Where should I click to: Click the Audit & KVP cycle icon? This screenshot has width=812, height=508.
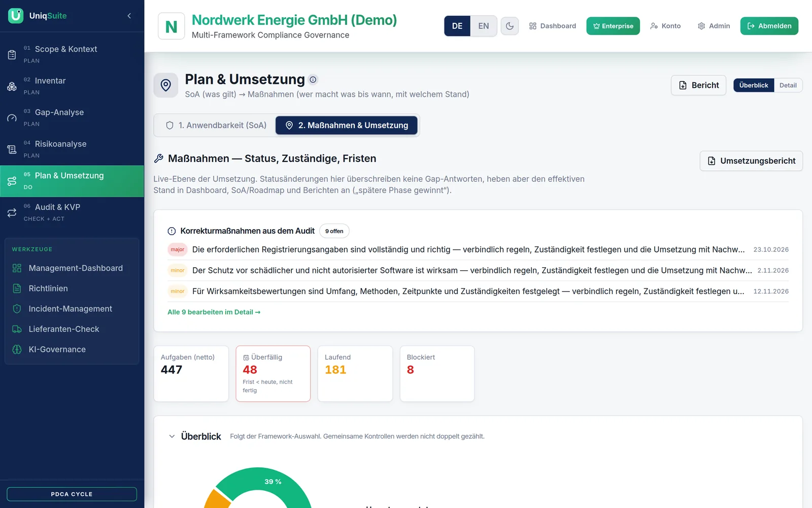click(x=12, y=213)
